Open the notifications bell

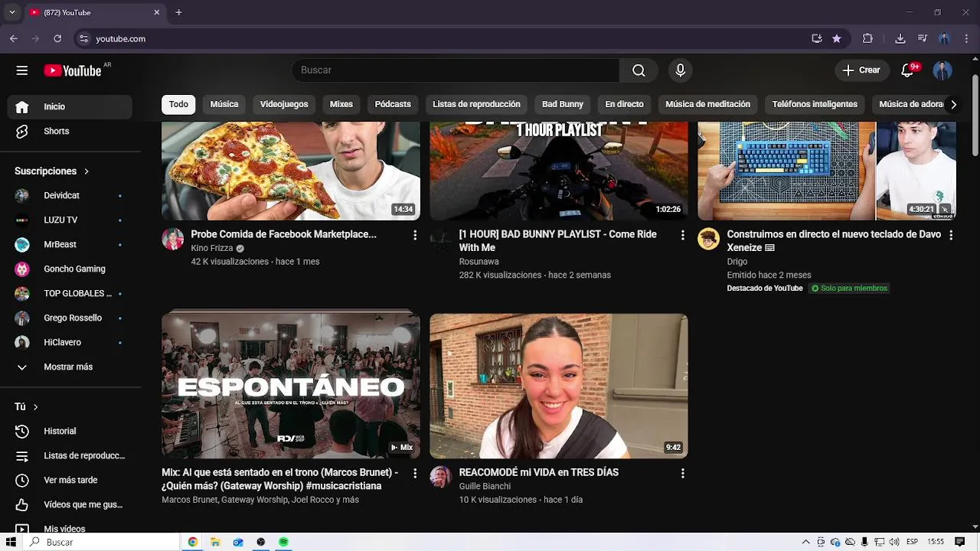point(908,70)
